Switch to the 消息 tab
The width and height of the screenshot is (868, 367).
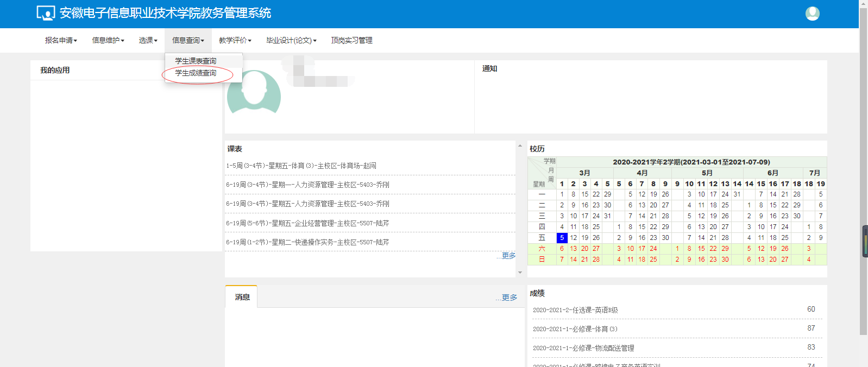(242, 297)
